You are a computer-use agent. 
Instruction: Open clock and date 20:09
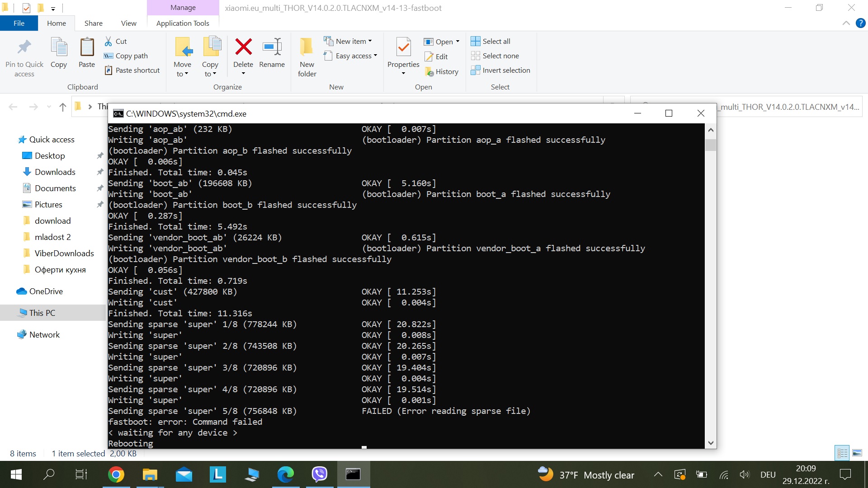coord(806,474)
